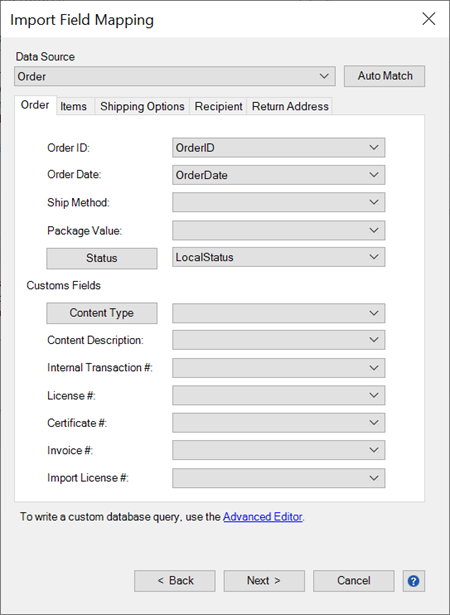The height and width of the screenshot is (615, 450).
Task: Click the blue help question mark icon
Action: (414, 581)
